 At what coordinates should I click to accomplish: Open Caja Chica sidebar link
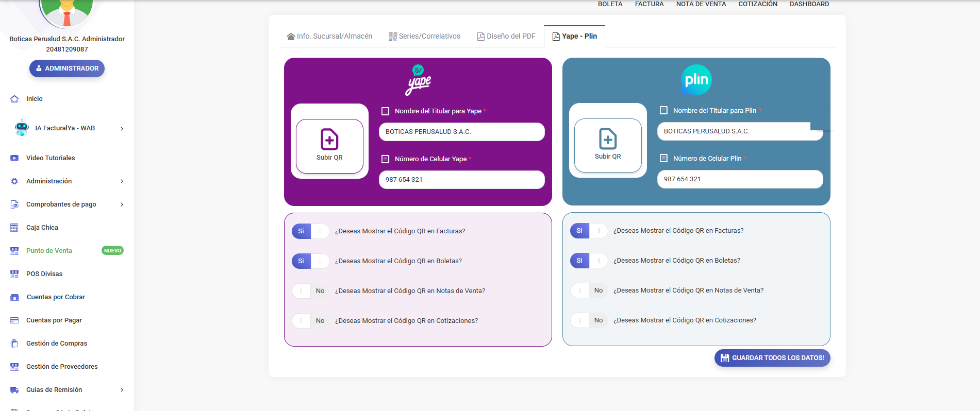pyautogui.click(x=42, y=228)
